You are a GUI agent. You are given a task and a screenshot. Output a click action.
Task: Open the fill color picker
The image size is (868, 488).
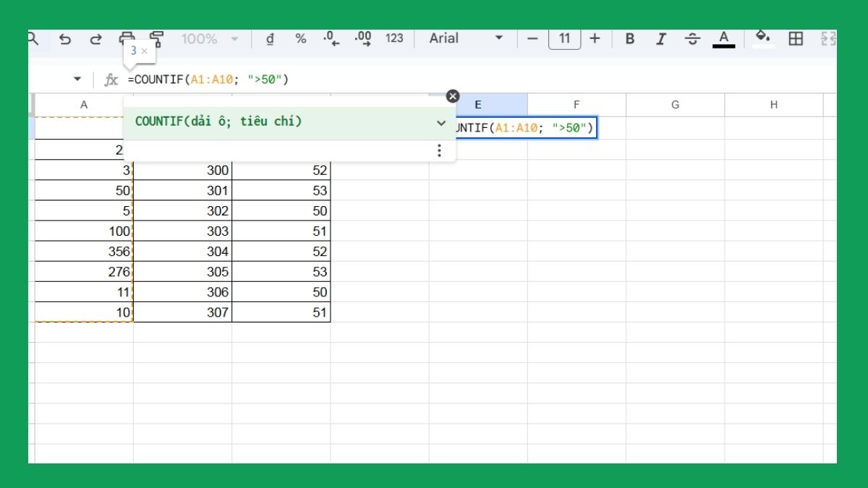pyautogui.click(x=762, y=38)
